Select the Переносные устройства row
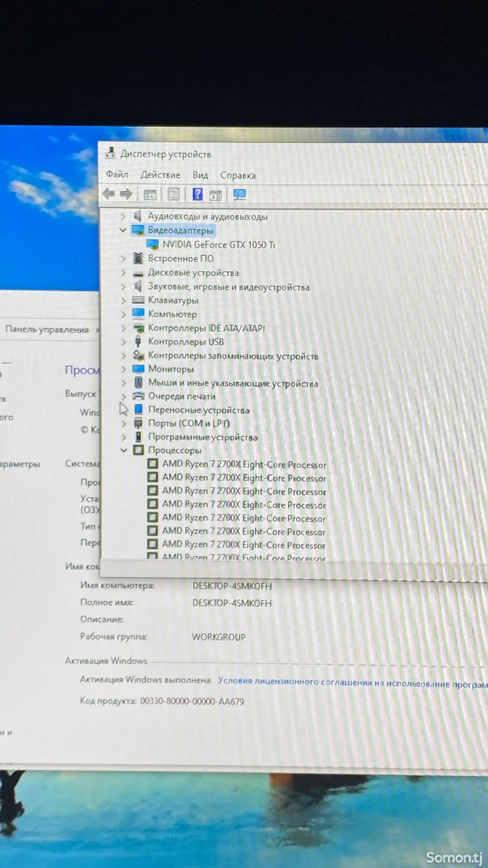Image resolution: width=488 pixels, height=868 pixels. [x=199, y=410]
